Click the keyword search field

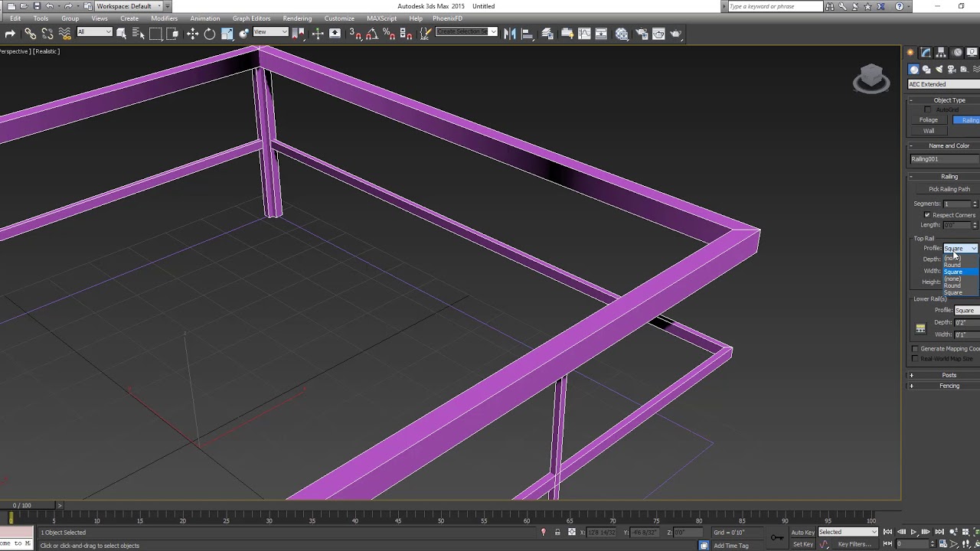click(774, 6)
